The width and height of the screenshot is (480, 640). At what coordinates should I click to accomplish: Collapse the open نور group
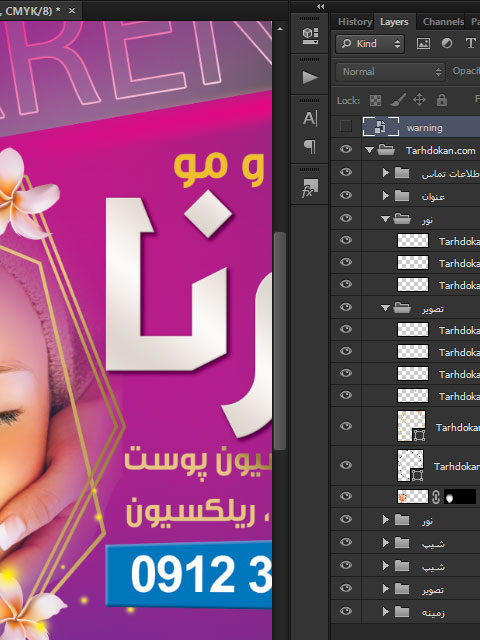(x=385, y=219)
